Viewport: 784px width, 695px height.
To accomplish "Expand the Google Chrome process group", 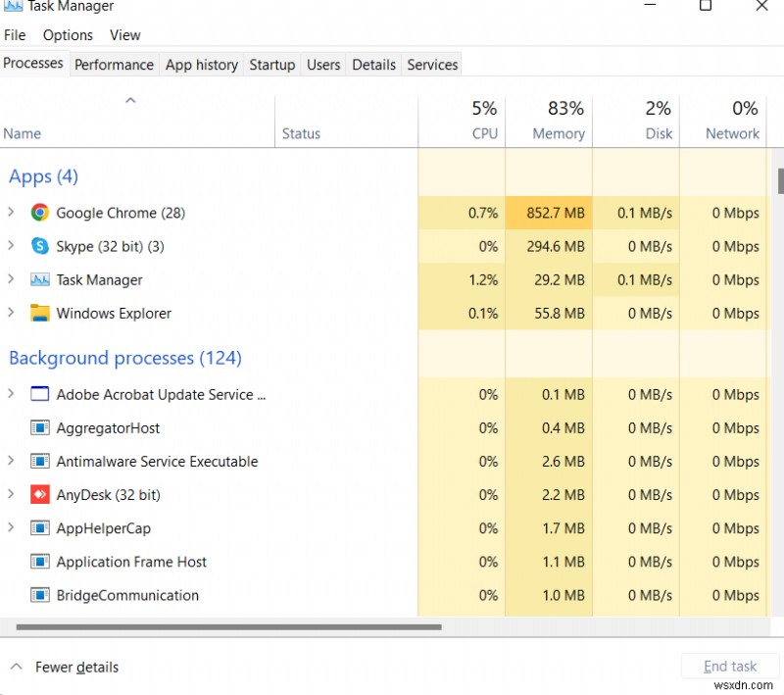I will [11, 213].
